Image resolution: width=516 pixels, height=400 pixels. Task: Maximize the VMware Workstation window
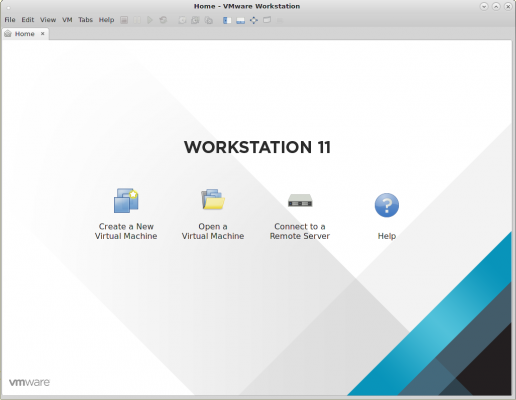click(496, 6)
